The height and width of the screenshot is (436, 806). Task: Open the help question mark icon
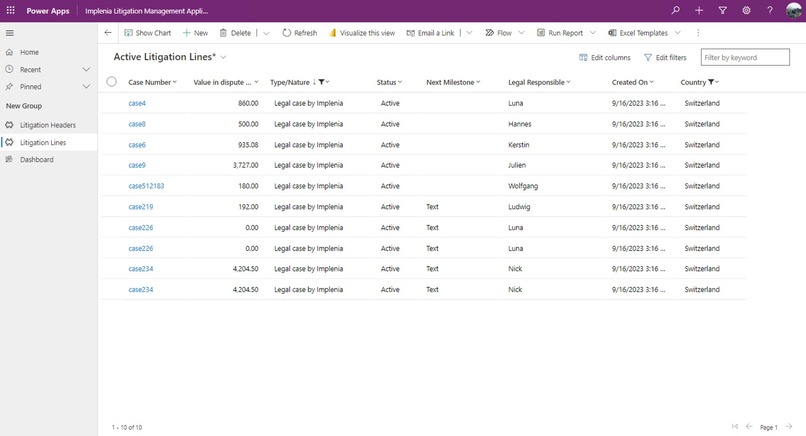770,10
